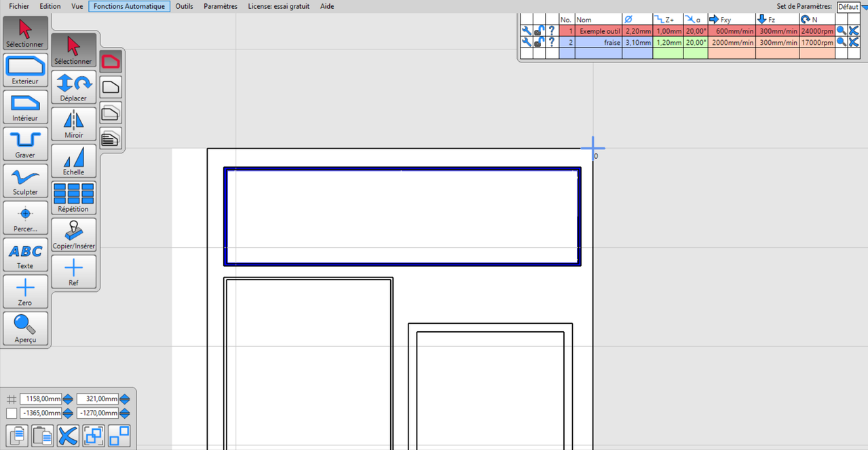Click help question mark for fraise
The image size is (868, 450).
[x=552, y=42]
